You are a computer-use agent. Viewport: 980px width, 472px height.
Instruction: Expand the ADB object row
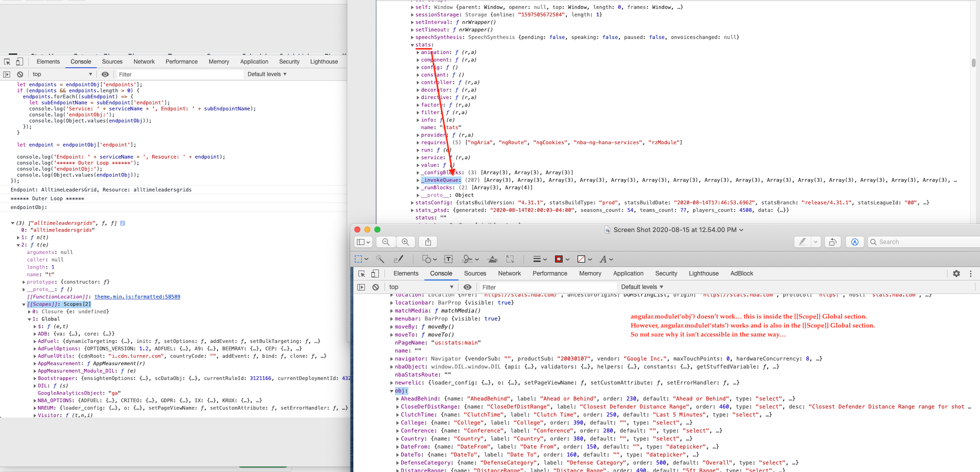point(35,333)
